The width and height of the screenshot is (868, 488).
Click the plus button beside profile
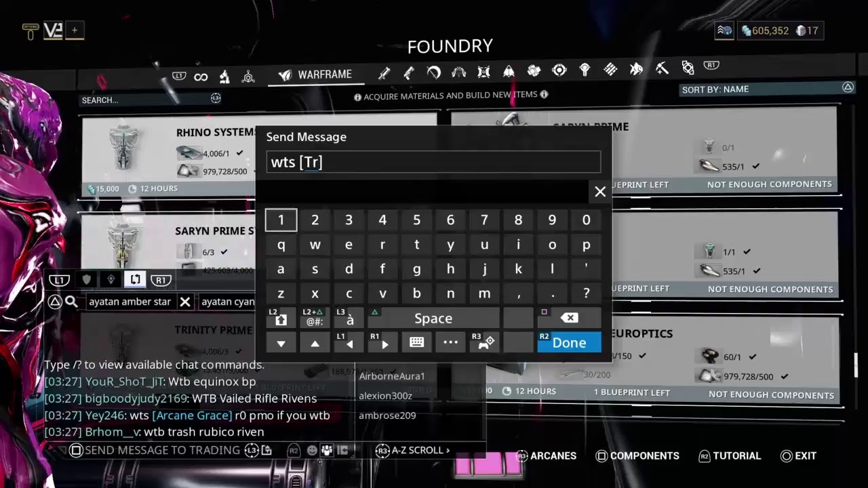[x=75, y=30]
